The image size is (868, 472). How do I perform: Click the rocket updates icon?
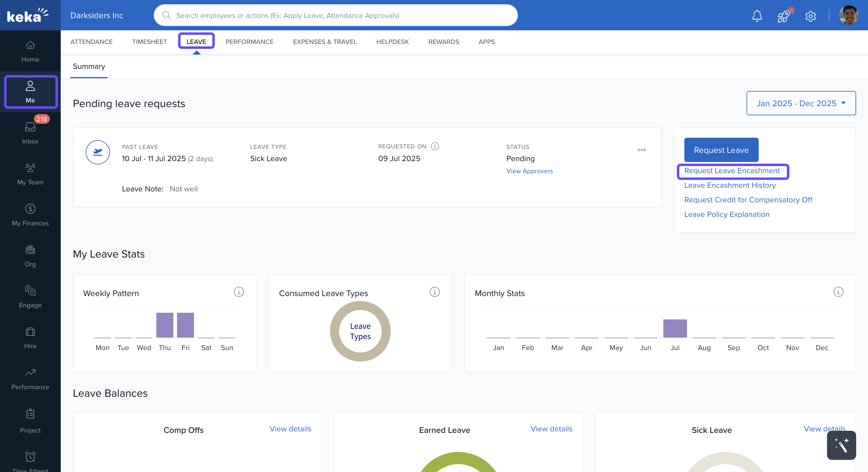(783, 16)
